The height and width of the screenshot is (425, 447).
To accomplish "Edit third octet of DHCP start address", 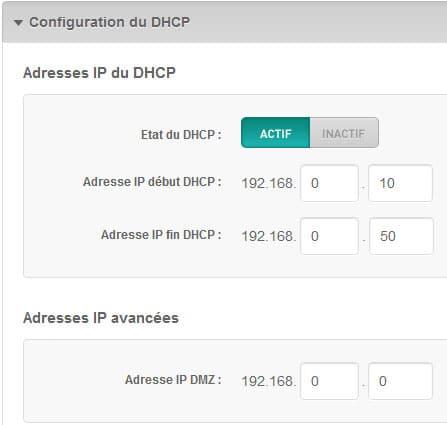I will [329, 183].
